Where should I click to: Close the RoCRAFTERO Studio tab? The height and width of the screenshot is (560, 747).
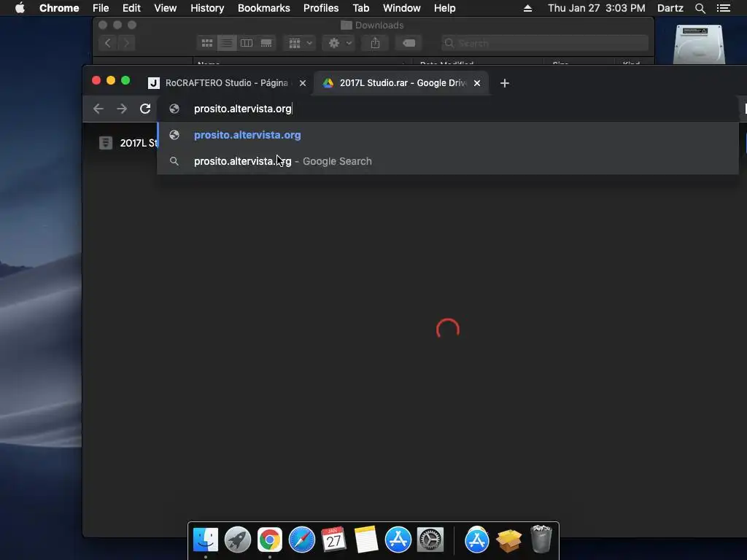303,83
